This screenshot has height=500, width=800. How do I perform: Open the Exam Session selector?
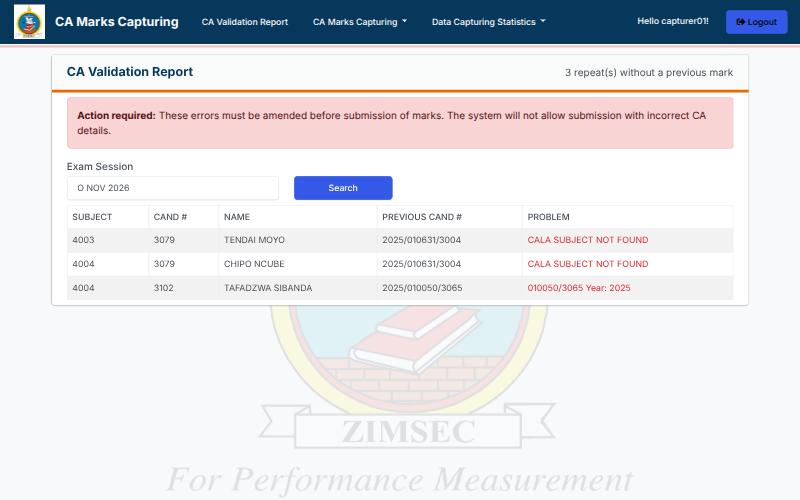pyautogui.click(x=172, y=188)
